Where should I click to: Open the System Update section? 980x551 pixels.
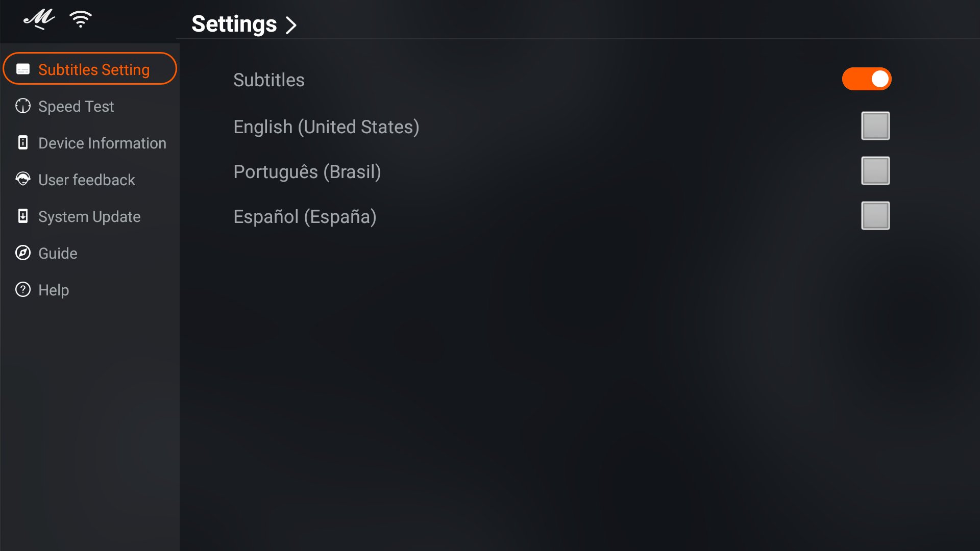(90, 216)
